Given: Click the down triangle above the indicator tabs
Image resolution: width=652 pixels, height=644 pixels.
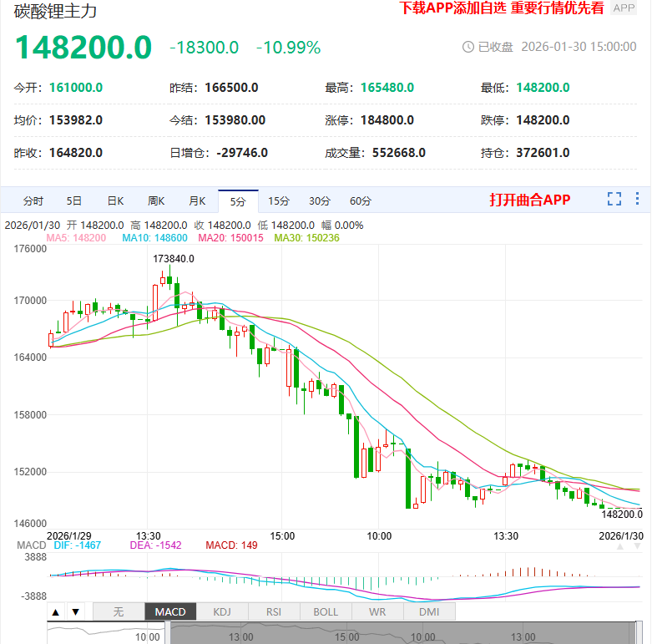Looking at the screenshot, I should (75, 612).
